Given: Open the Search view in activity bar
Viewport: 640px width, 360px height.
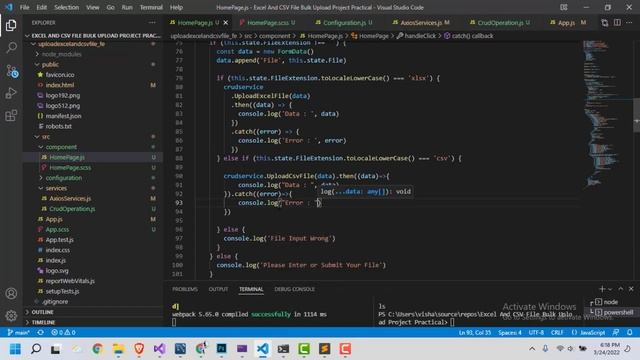Looking at the screenshot, I should (x=11, y=48).
